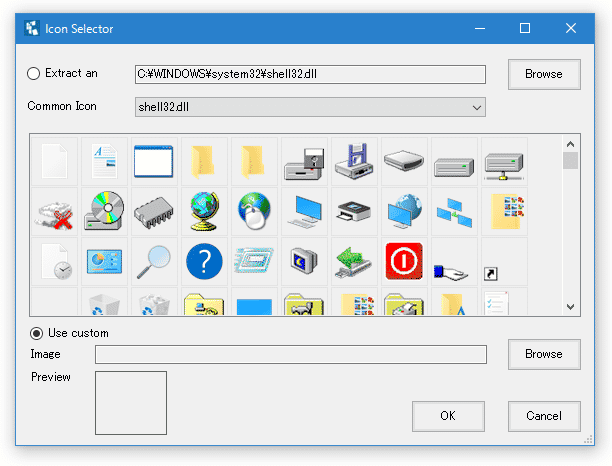Click the scroll down arrow of icon list
Image resolution: width=612 pixels, height=466 pixels.
570,307
